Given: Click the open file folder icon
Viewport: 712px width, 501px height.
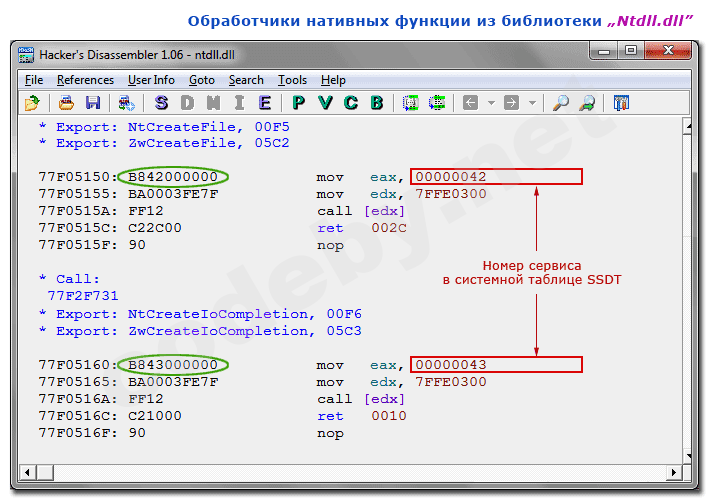Looking at the screenshot, I should (32, 103).
